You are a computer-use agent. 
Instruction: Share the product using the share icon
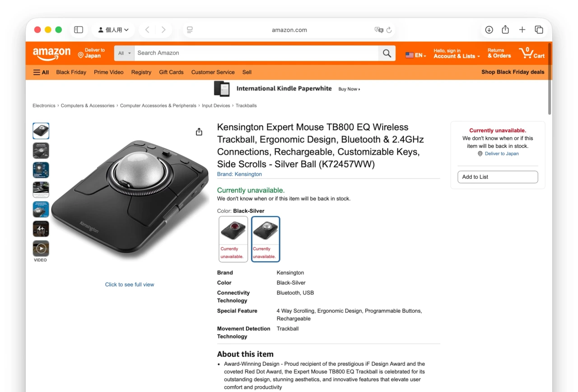click(199, 132)
